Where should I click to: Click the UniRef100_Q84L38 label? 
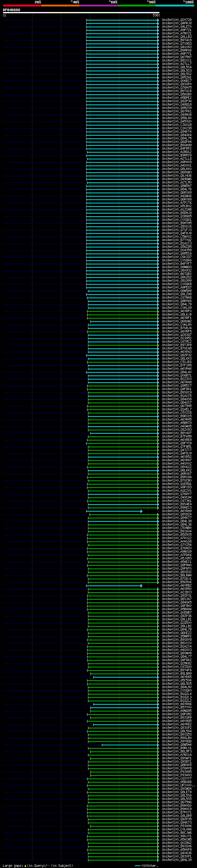tap(176, 521)
